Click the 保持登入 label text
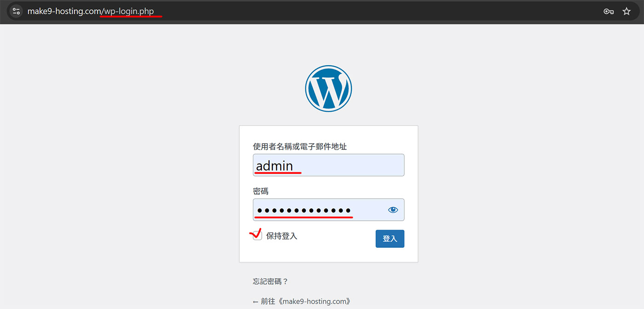The image size is (644, 309). point(282,236)
